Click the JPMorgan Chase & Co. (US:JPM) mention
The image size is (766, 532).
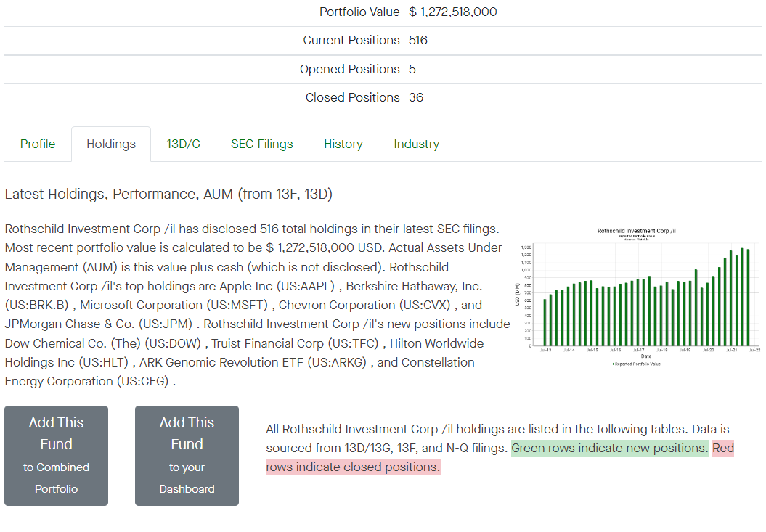[99, 324]
